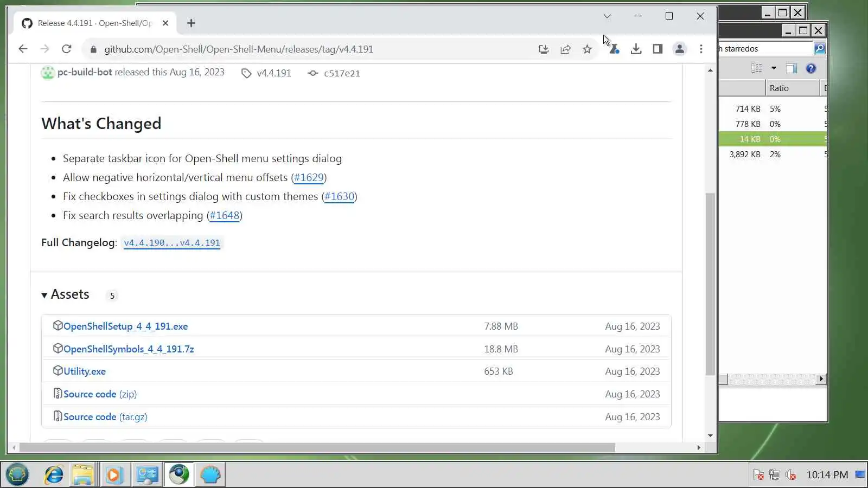Image resolution: width=868 pixels, height=488 pixels.
Task: Select the 3,892 KB row in explorer
Action: (773, 155)
